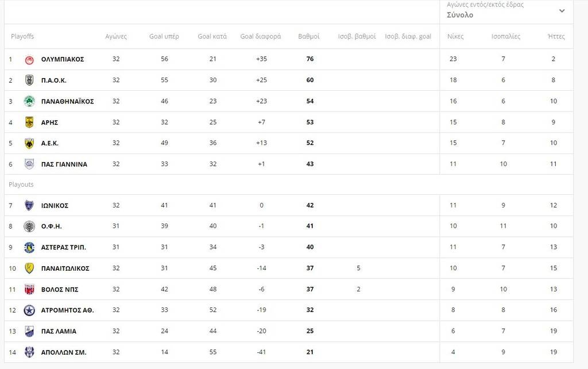Sort table by Goal διαφορά column header
Image resolution: width=588 pixels, height=369 pixels.
pyautogui.click(x=261, y=36)
